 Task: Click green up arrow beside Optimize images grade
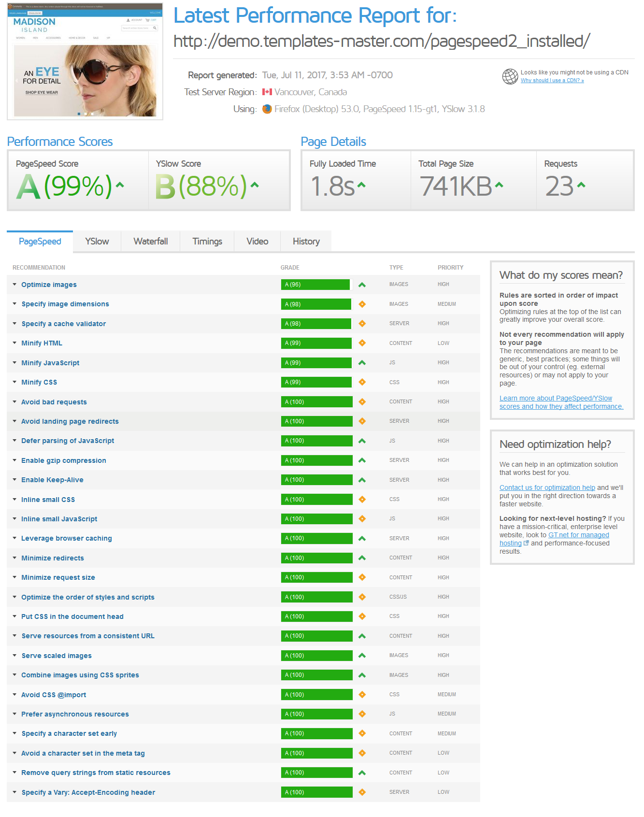click(362, 285)
